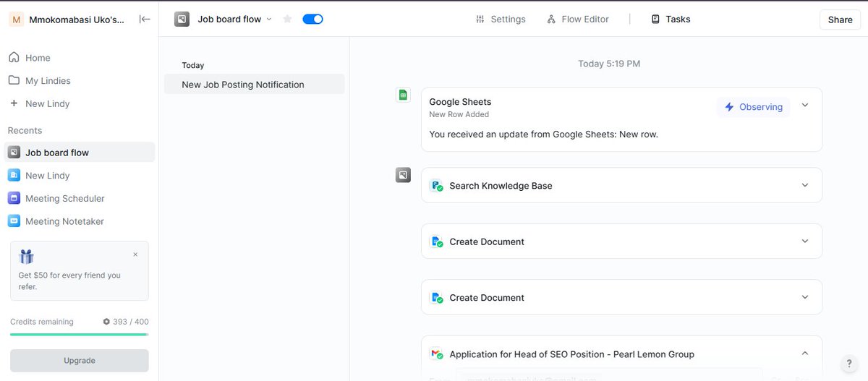Click the gift box referral icon
This screenshot has height=381, width=868.
tap(27, 257)
